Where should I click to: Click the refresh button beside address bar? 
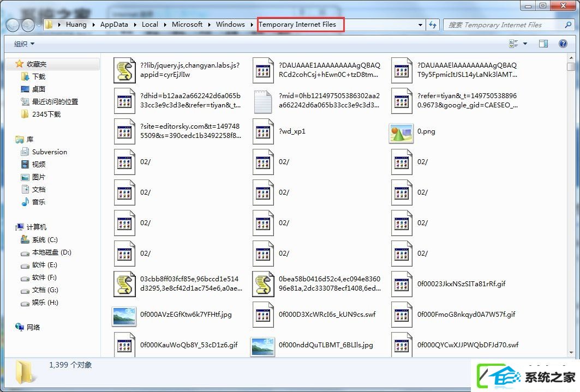tap(433, 25)
